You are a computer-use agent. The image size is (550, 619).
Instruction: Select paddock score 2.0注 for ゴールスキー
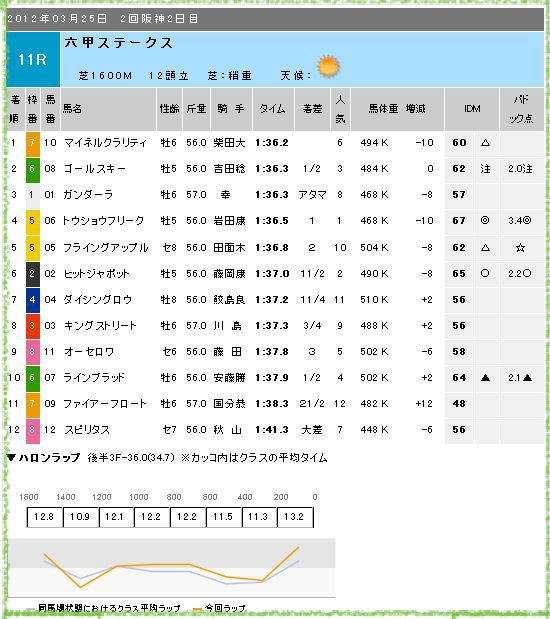coord(520,169)
